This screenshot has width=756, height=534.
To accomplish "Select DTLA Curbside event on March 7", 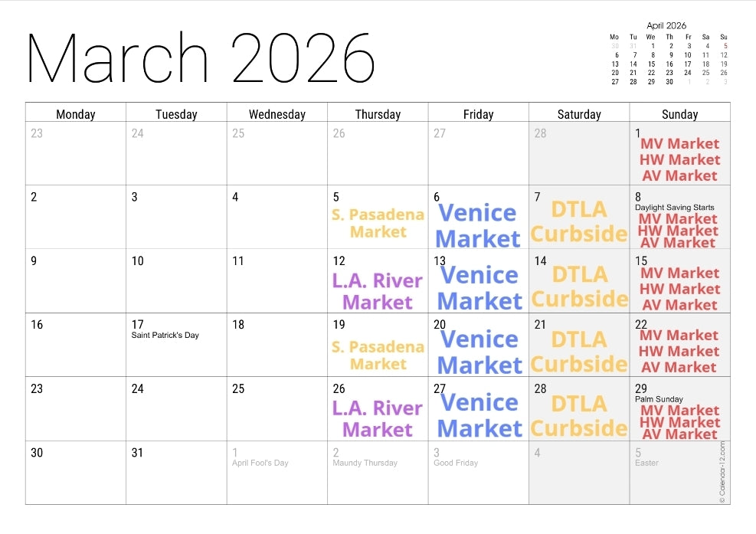I will pyautogui.click(x=579, y=221).
